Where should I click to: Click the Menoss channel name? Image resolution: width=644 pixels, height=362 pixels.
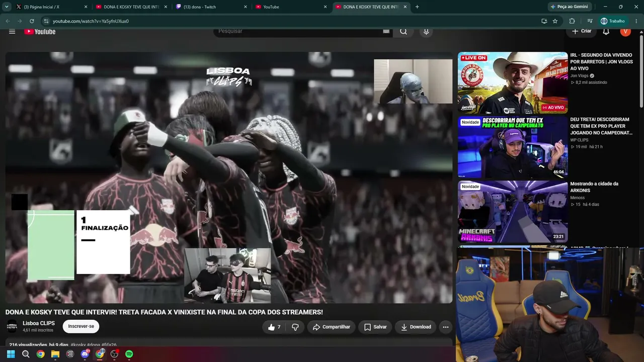pos(578,198)
